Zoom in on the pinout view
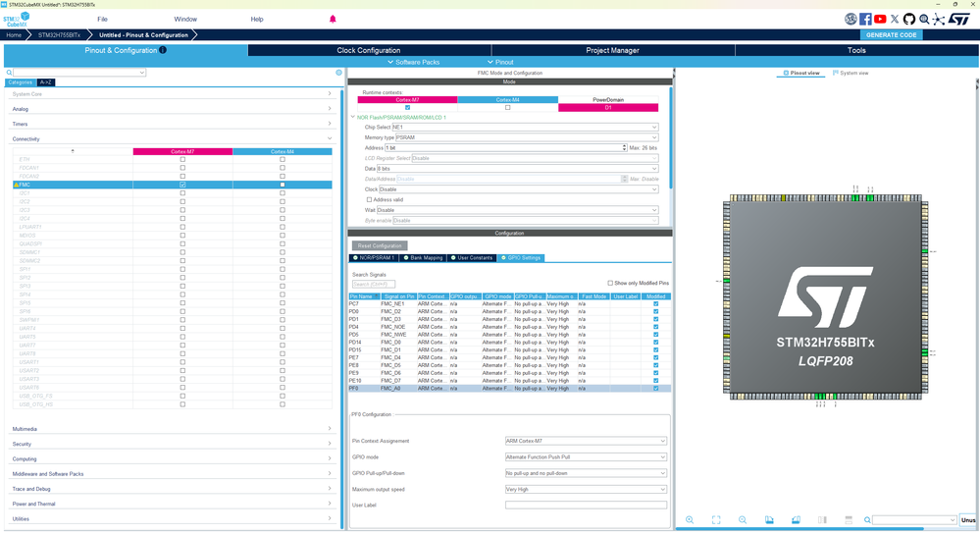This screenshot has height=534, width=980. point(690,520)
